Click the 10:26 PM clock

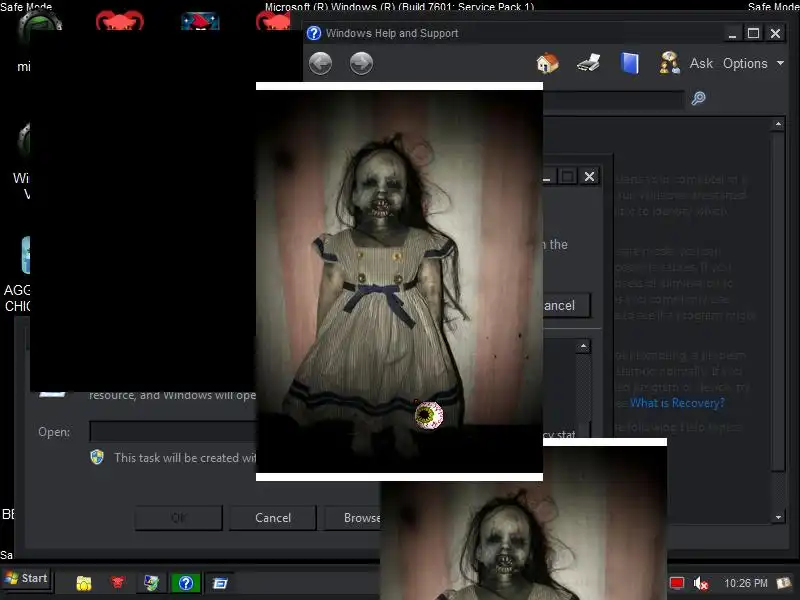coord(745,583)
